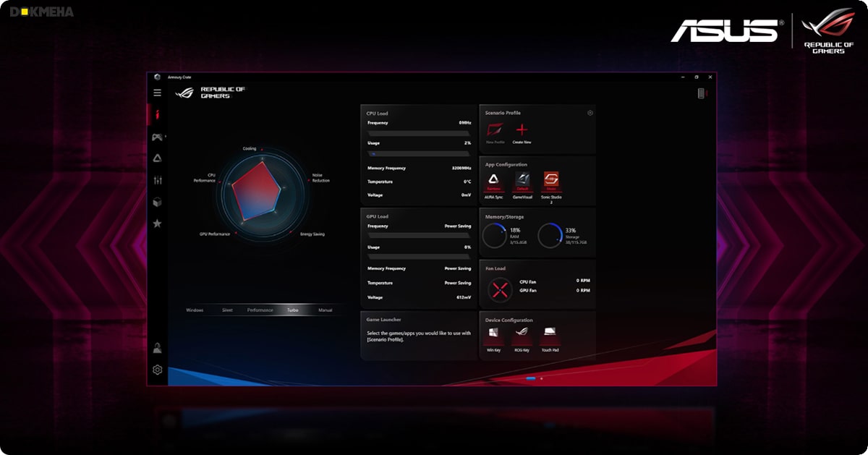Screen dimensions: 868x455
Task: Click the Device Configuration panel title
Action: tap(509, 320)
